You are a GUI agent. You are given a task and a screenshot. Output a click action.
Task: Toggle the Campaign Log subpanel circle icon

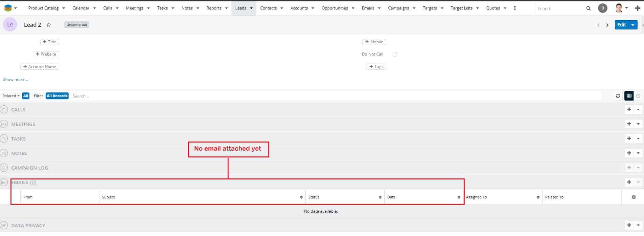[x=4, y=168]
